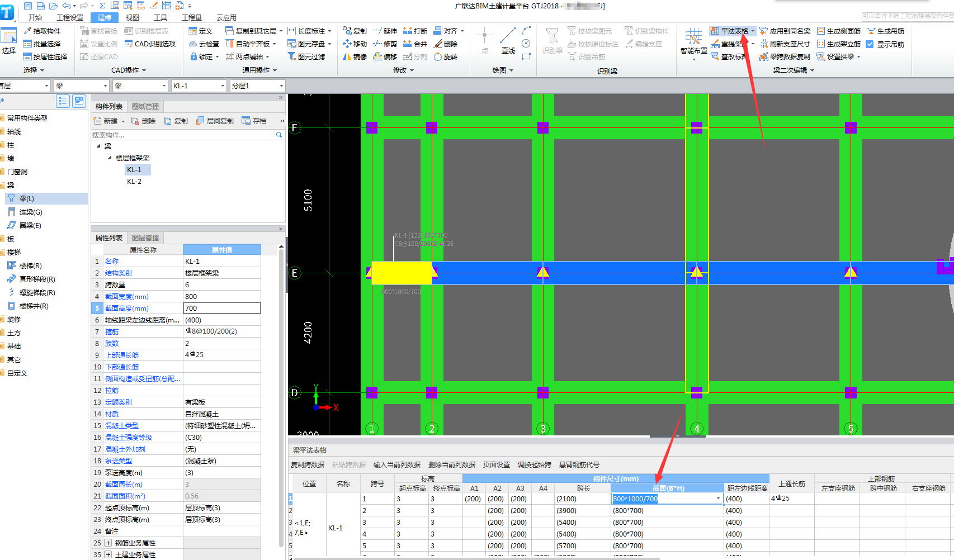This screenshot has width=954, height=560.
Task: Click the 箍筋 property name link
Action: tap(112, 331)
